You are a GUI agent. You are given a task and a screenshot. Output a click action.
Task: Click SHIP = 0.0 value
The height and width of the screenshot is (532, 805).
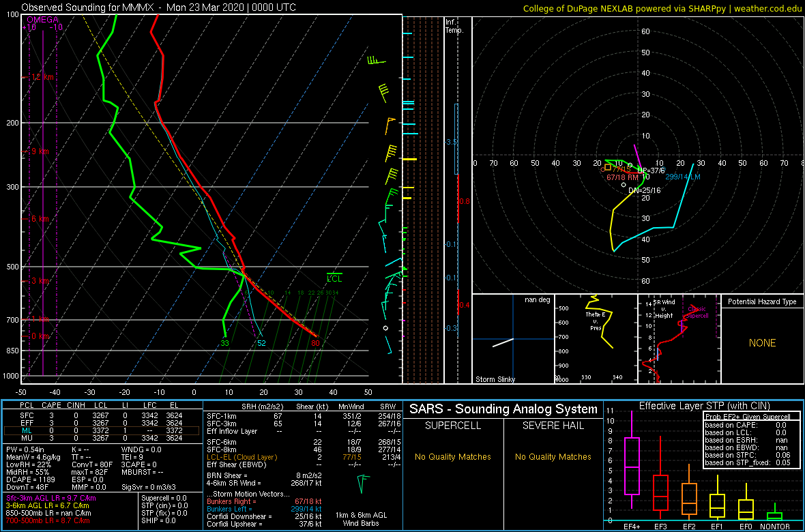coord(159,520)
